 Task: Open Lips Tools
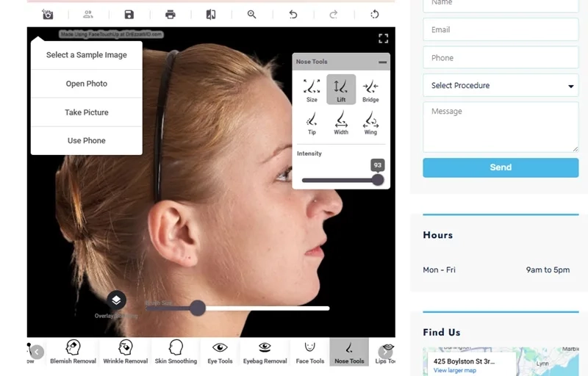385,352
